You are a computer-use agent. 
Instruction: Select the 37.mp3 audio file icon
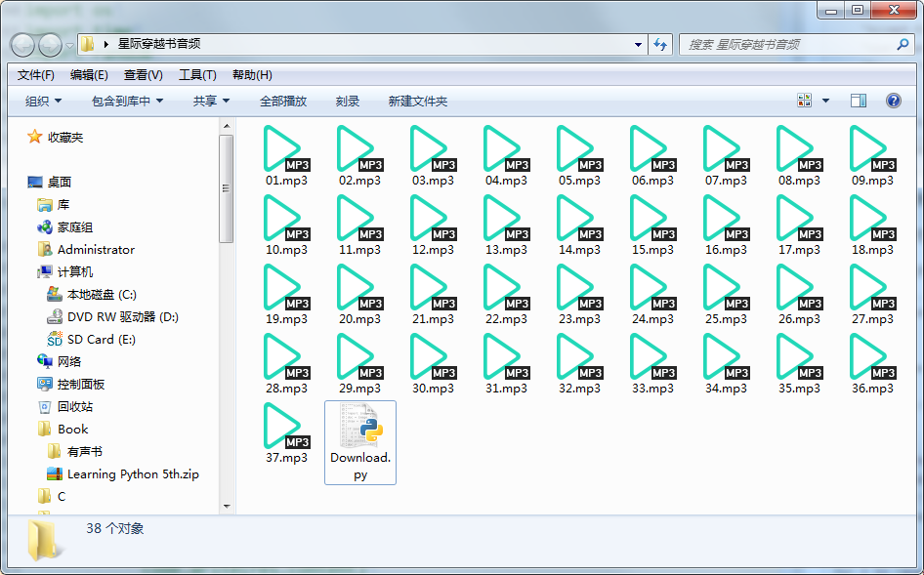click(x=286, y=426)
